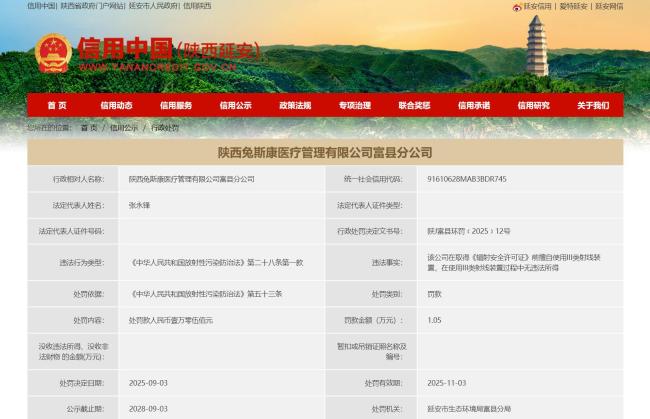Open 信用陕西 top link

[197, 6]
